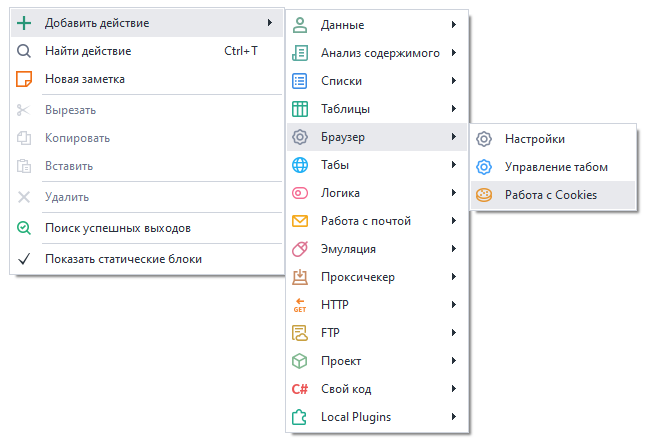Expand the Данные submenu arrow

[454, 24]
